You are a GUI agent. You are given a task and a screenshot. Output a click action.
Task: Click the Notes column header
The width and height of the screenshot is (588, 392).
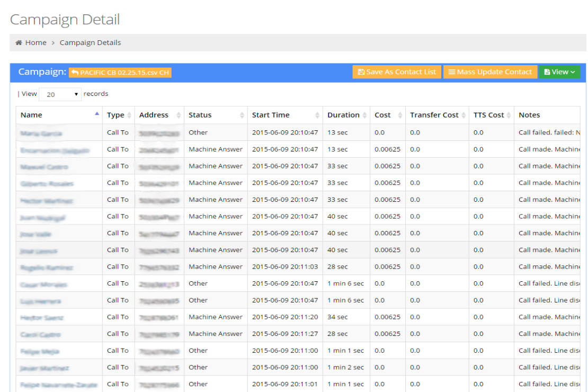pyautogui.click(x=530, y=115)
